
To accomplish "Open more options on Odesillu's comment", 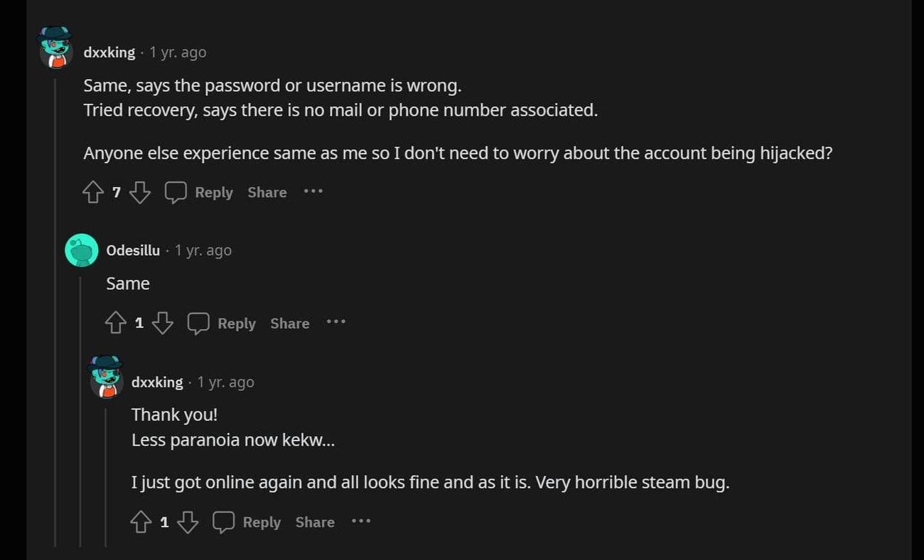I will (335, 323).
